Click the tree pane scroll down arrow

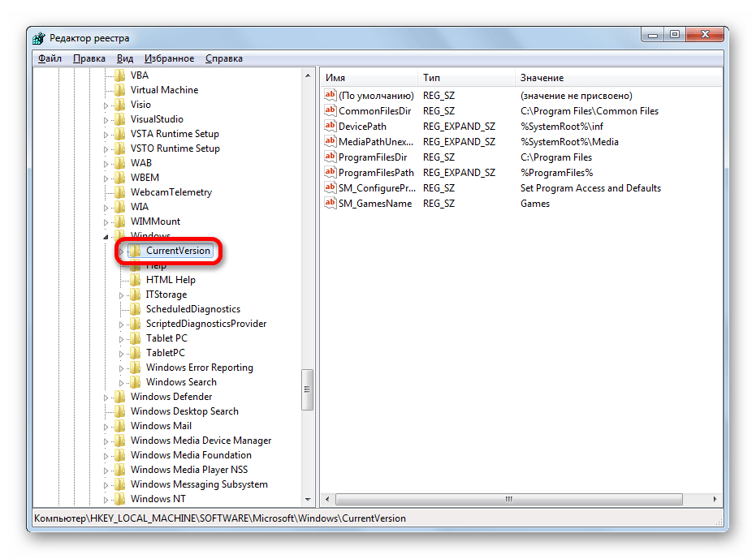(x=308, y=499)
